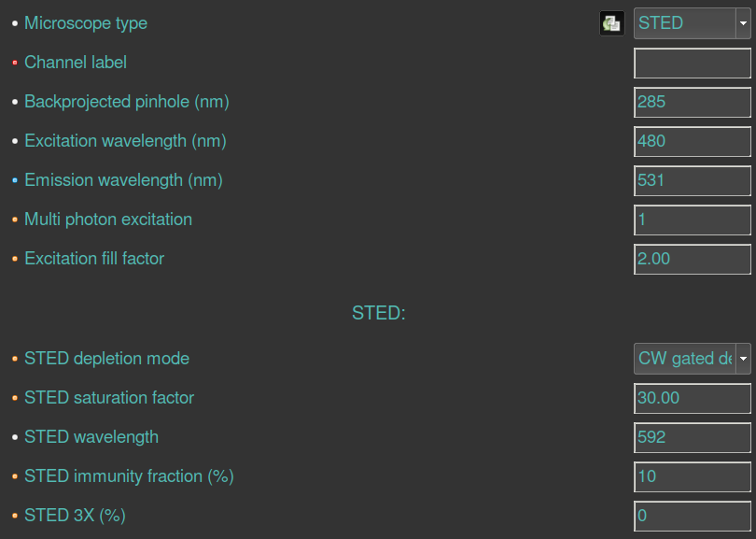Click the empty Channel label text field

(692, 63)
